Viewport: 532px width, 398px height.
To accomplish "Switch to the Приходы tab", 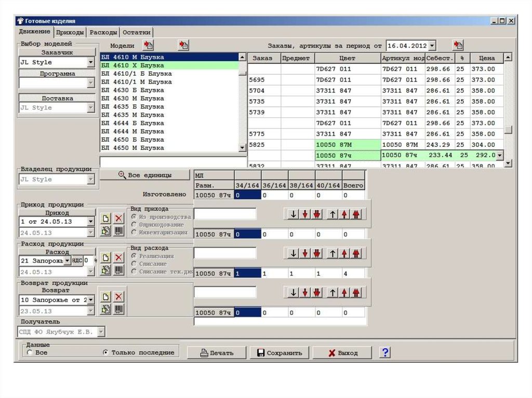I will click(70, 32).
